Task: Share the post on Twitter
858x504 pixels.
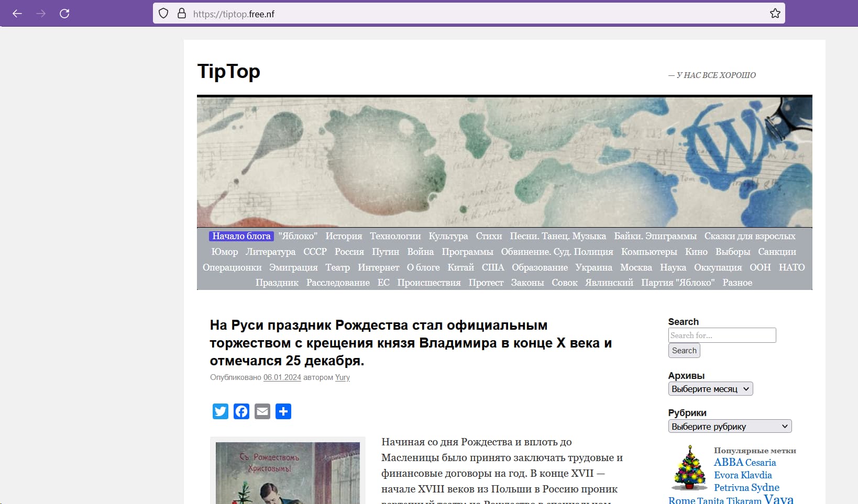Action: click(221, 411)
